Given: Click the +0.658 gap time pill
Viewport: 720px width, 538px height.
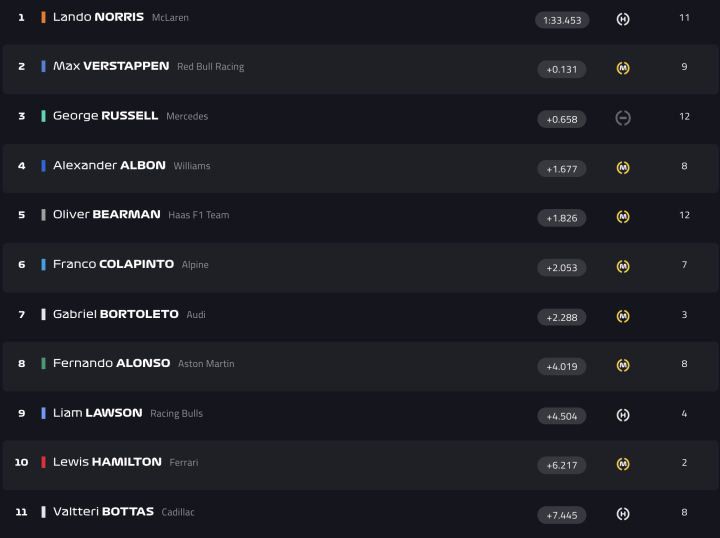Looking at the screenshot, I should [x=562, y=119].
